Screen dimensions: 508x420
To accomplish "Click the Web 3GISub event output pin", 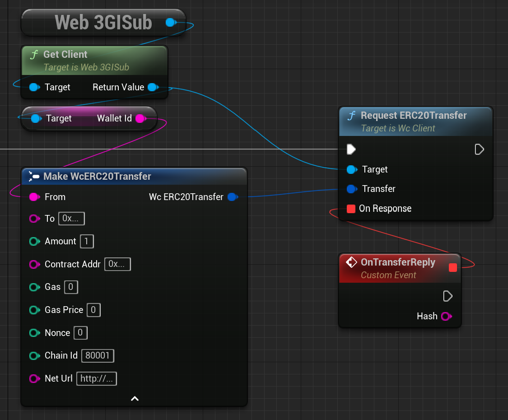I will 170,22.
